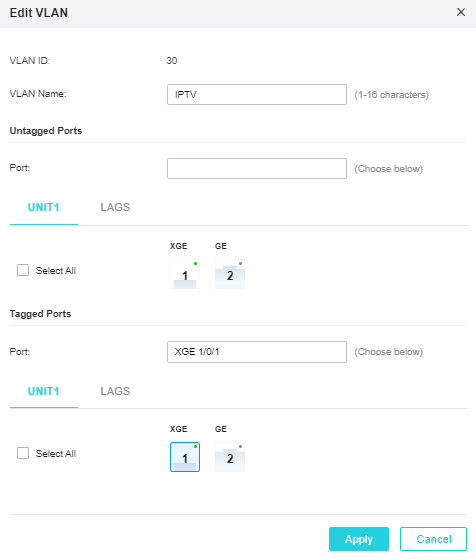476x560 pixels.
Task: Select XGE port 1 under Untagged Ports
Action: tap(185, 274)
